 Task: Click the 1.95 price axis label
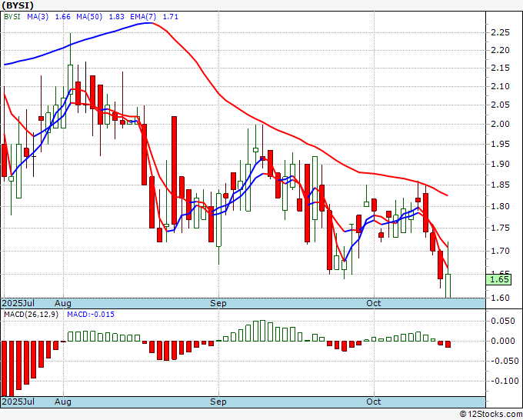[x=501, y=144]
